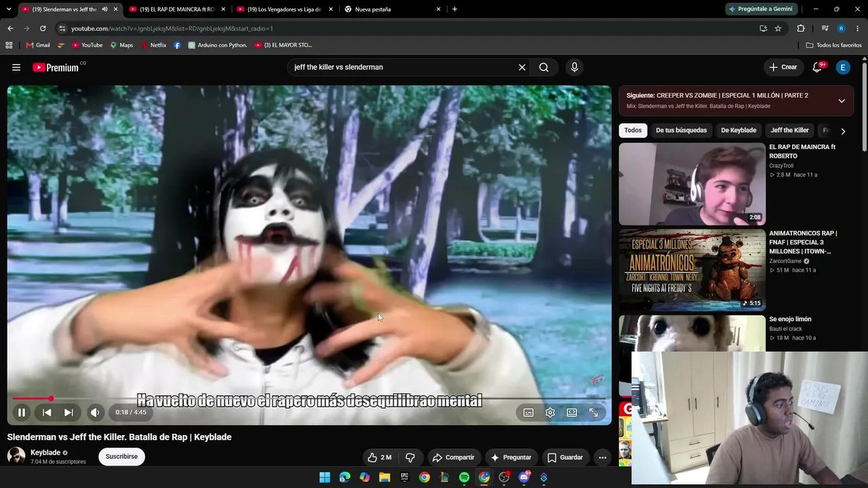
Task: Select the Jeff the Killer chip
Action: (x=789, y=130)
